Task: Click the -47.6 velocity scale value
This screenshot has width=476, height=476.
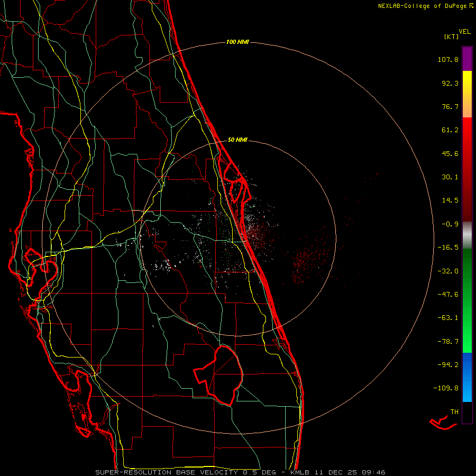Action: [x=448, y=295]
